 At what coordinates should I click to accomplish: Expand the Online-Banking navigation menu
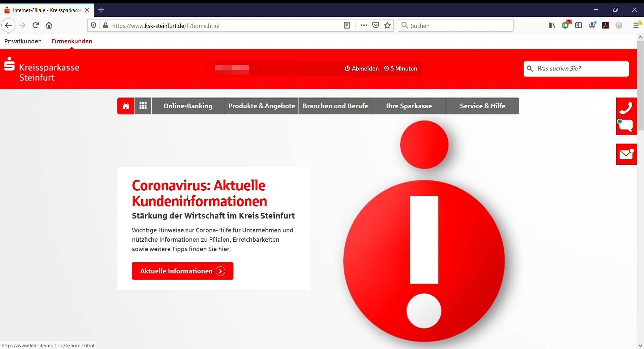188,106
